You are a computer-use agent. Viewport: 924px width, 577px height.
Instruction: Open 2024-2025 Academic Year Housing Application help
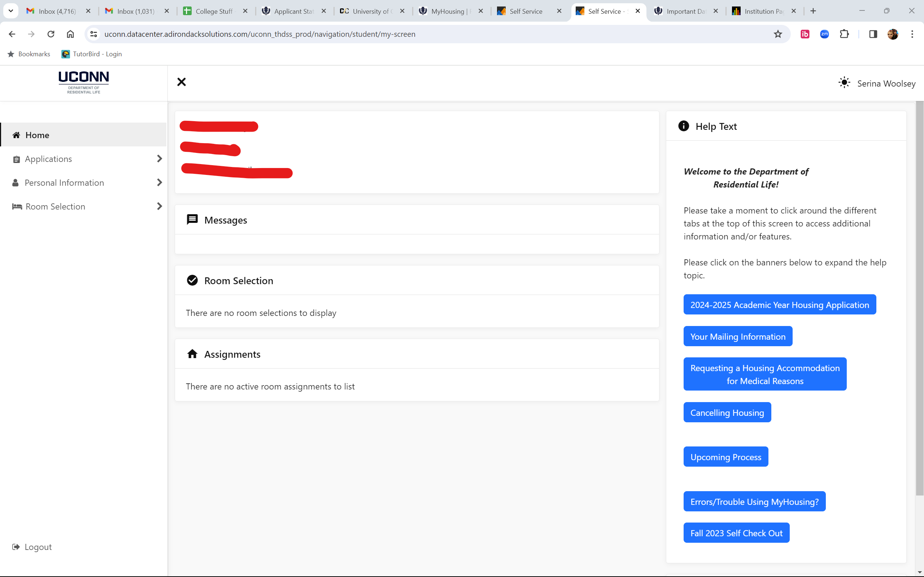click(779, 304)
